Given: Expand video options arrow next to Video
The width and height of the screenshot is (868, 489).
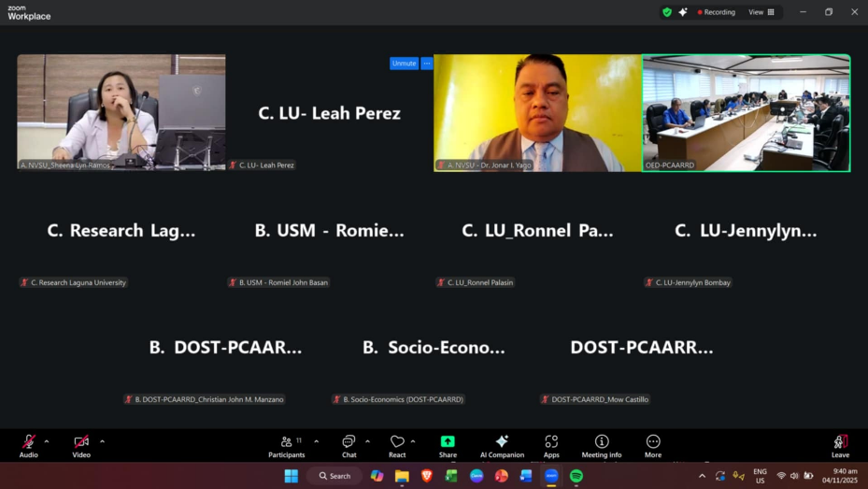Looking at the screenshot, I should click(x=102, y=441).
